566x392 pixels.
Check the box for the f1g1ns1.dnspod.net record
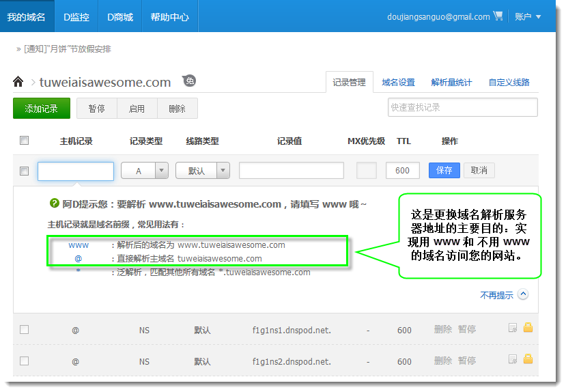coord(25,329)
